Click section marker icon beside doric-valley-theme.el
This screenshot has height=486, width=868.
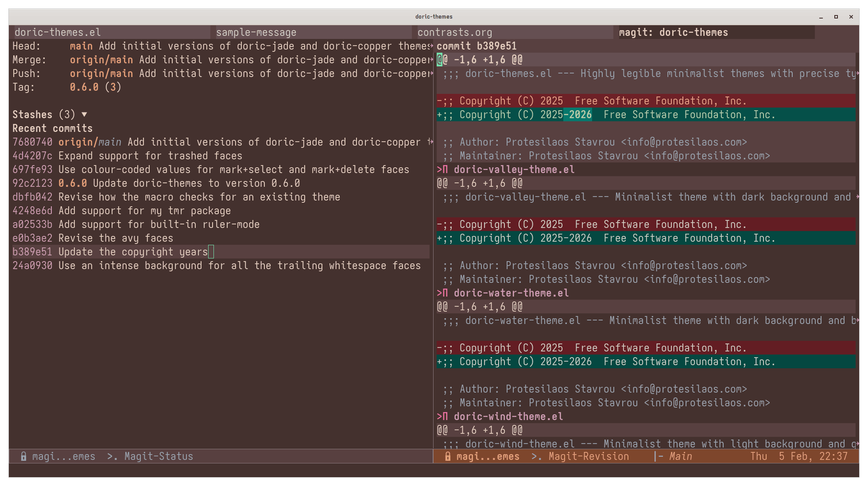point(442,170)
